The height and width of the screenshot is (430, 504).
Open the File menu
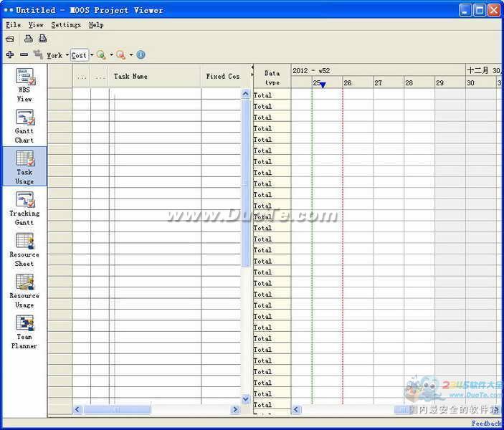tap(14, 25)
